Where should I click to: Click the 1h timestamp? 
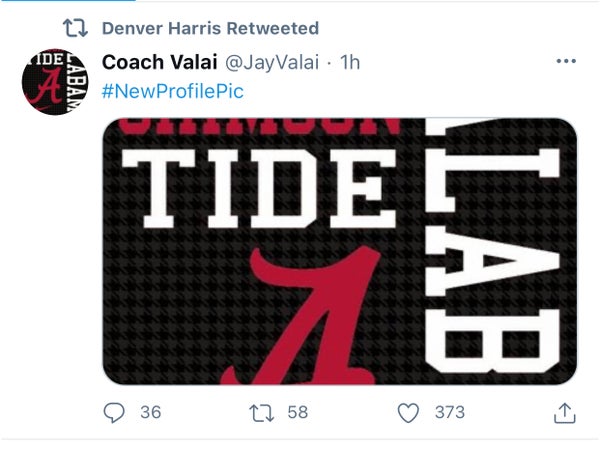pos(350,63)
